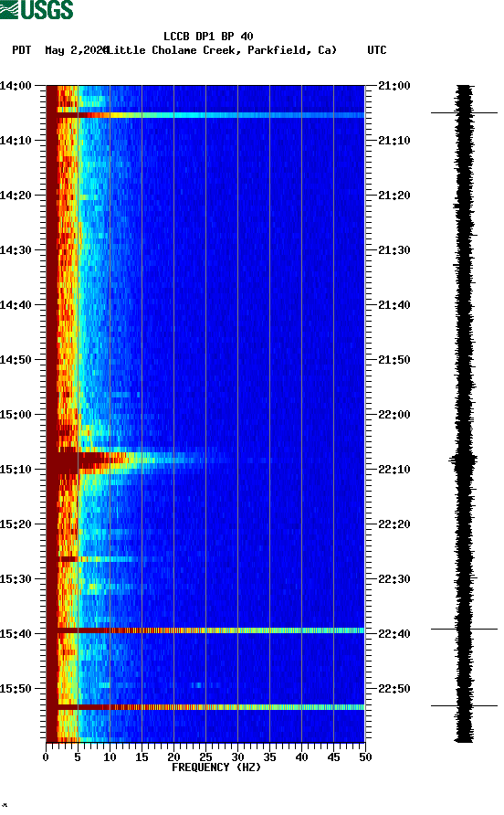Click the '45' frequency axis label
Image resolution: width=504 pixels, height=815 pixels.
point(333,757)
